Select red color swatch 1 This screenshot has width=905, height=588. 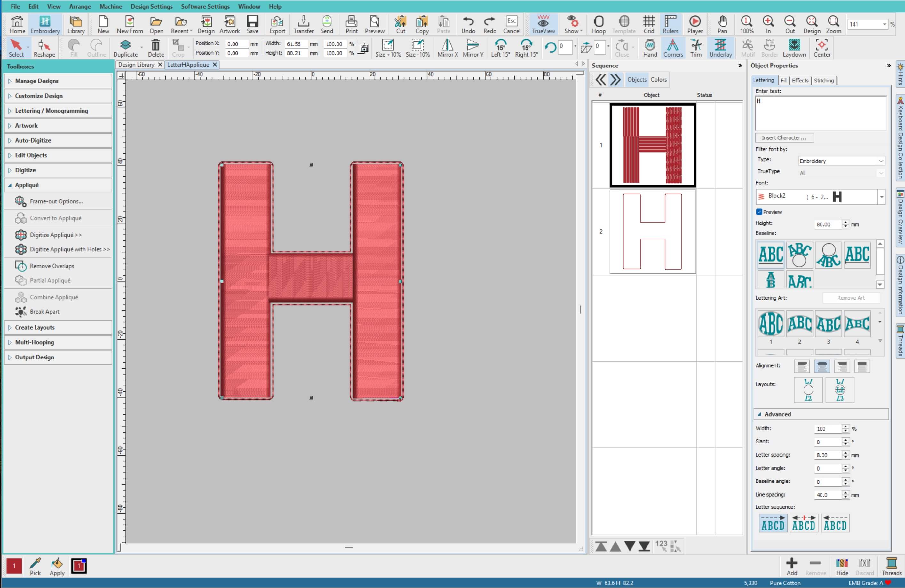tap(14, 566)
